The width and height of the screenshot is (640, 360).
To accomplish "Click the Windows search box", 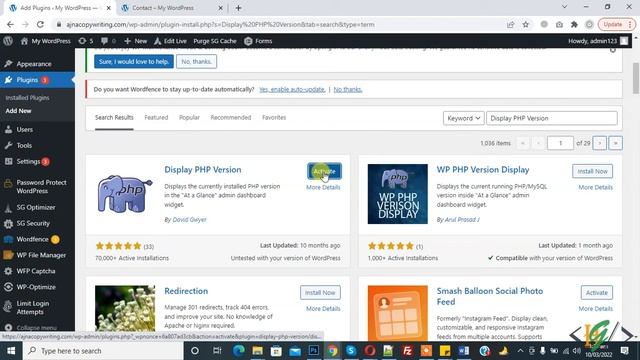I will (104, 351).
